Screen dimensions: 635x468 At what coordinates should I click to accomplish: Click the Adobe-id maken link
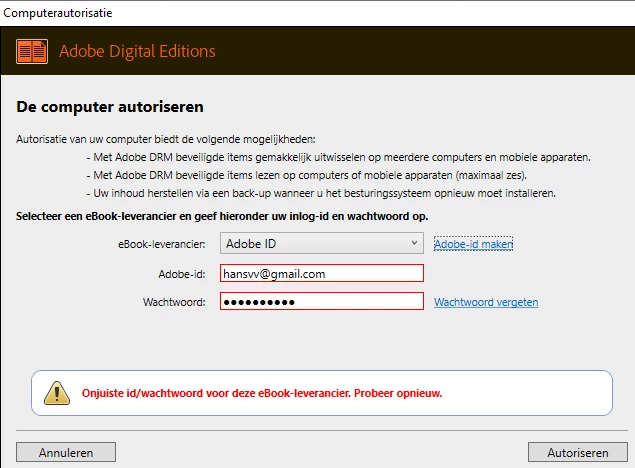pyautogui.click(x=473, y=244)
